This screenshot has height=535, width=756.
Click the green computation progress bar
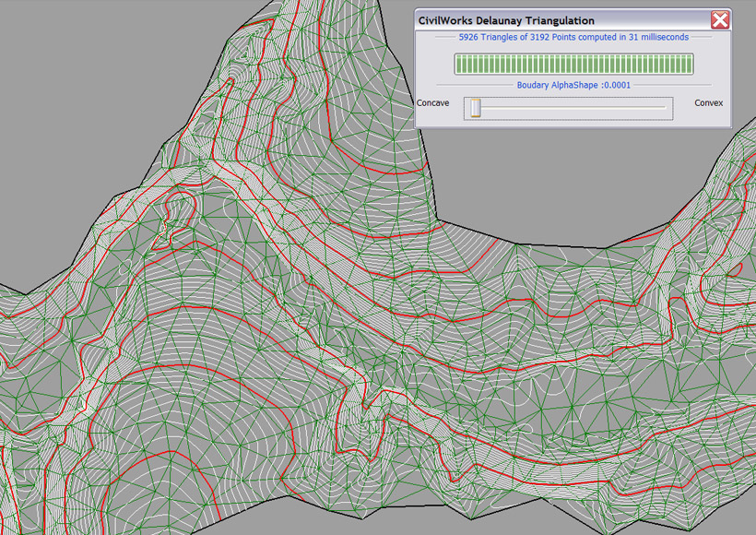click(x=573, y=64)
